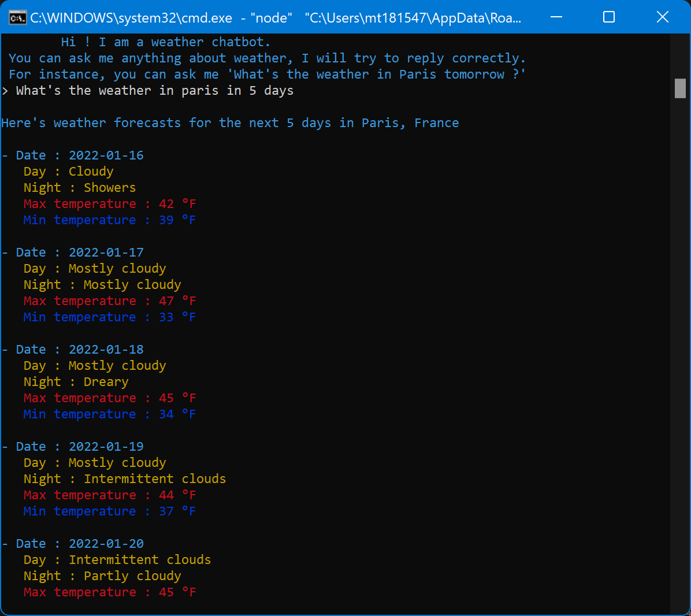Viewport: 691px width, 616px height.
Task: Click 'Day : Cloudy' line
Action: pyautogui.click(x=68, y=172)
